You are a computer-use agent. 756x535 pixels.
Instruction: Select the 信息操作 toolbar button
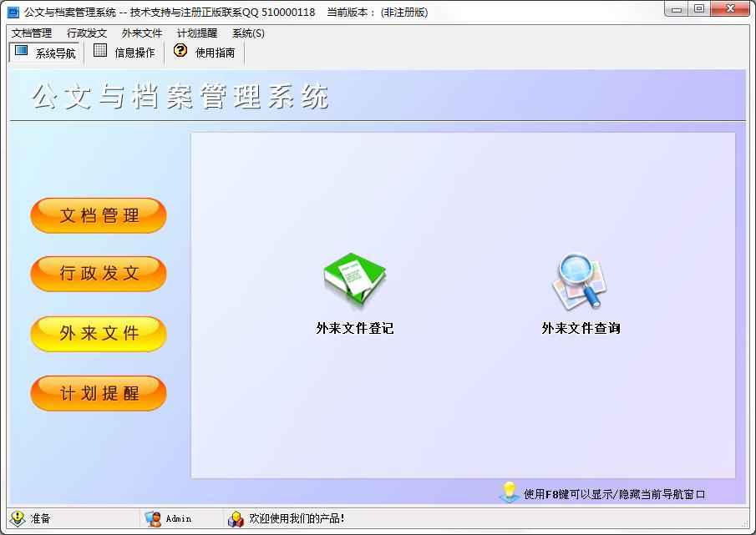[x=124, y=52]
